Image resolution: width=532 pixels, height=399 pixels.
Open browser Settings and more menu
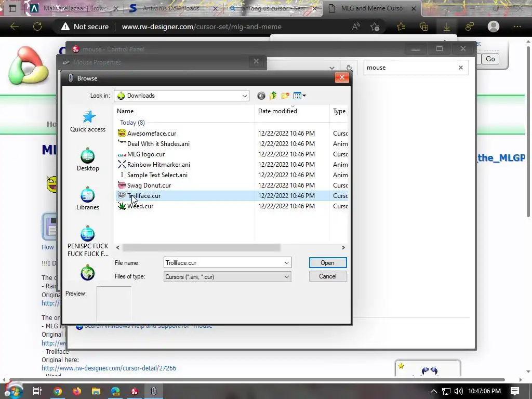(x=517, y=26)
